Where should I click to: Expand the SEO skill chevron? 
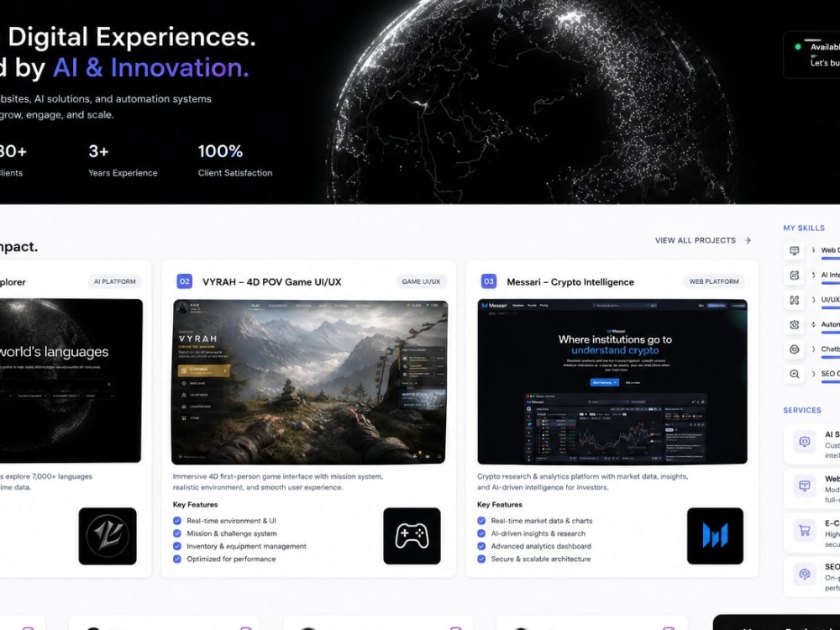[x=813, y=374]
